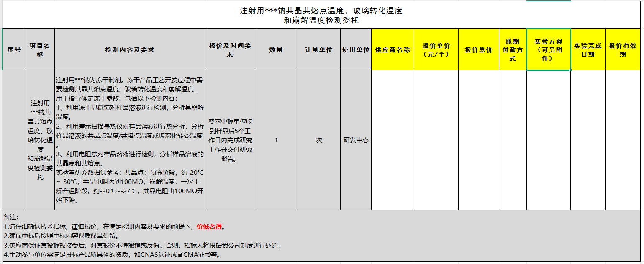Select the quantity cell containing 1
The width and height of the screenshot is (644, 264).
pos(276,140)
